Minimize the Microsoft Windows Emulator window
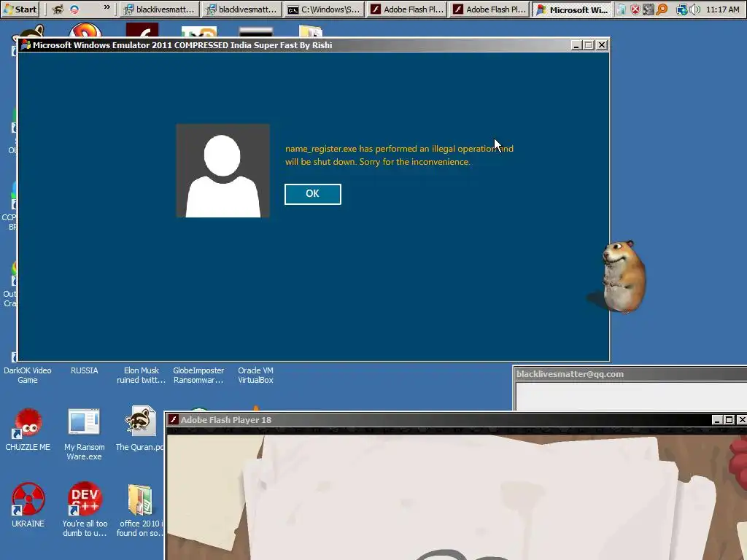The height and width of the screenshot is (560, 747). tap(576, 45)
